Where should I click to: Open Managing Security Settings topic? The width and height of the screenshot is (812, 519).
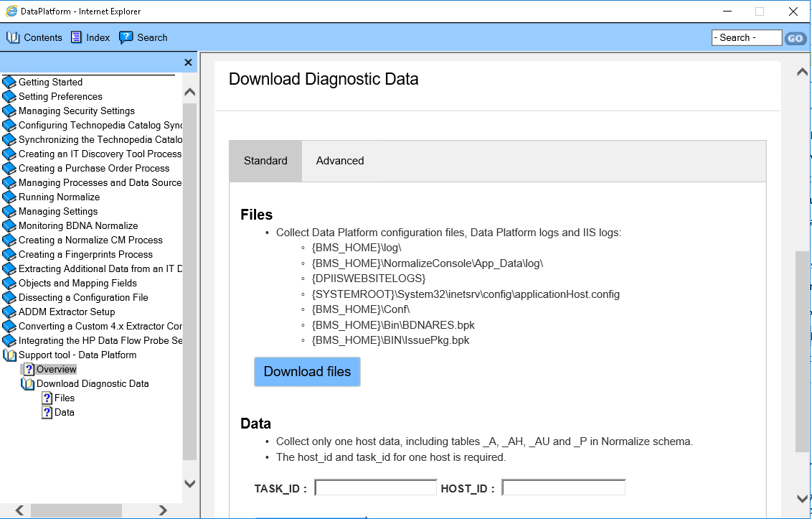tap(77, 111)
